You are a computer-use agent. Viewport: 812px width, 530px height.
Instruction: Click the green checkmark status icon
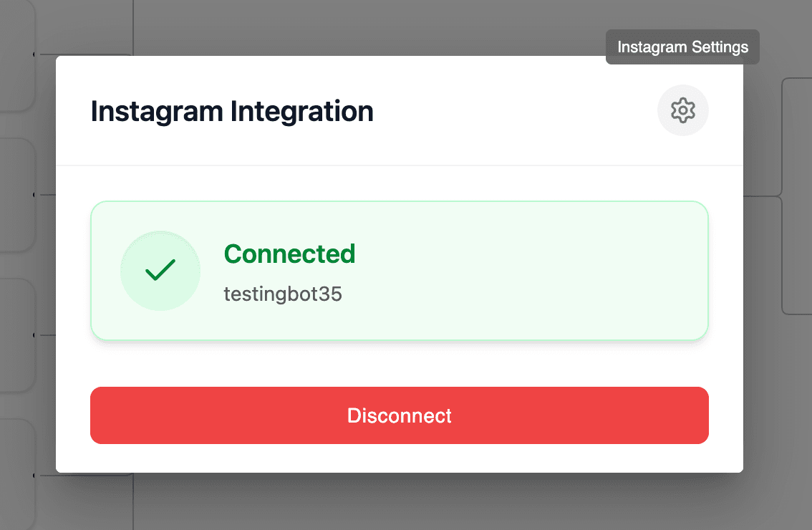point(160,271)
